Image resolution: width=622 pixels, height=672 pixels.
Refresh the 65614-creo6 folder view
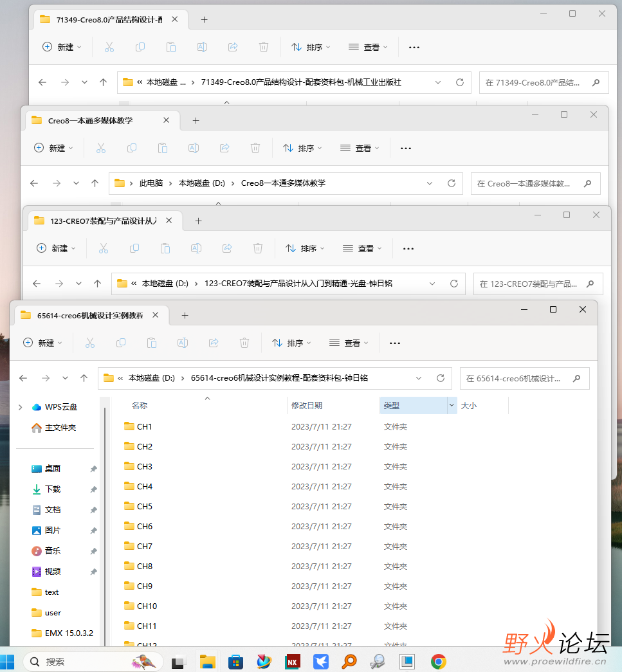(440, 378)
